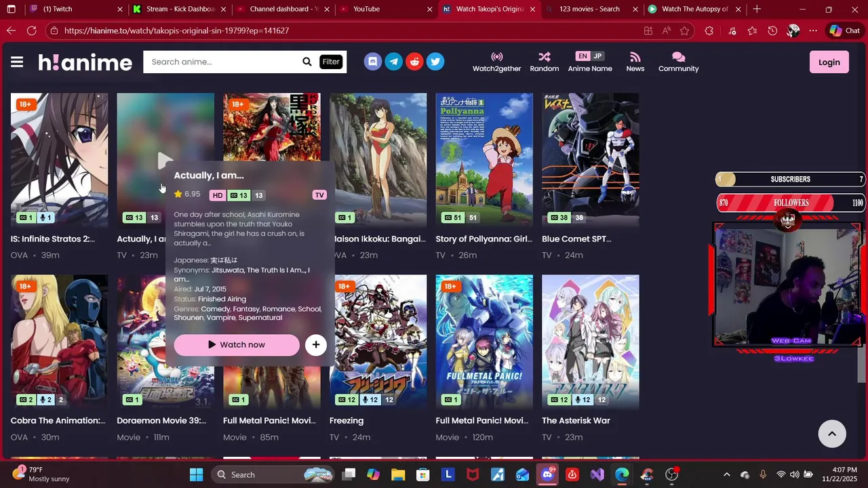Viewport: 868px width, 488px height.
Task: Open the Discord social link icon
Action: click(x=372, y=62)
